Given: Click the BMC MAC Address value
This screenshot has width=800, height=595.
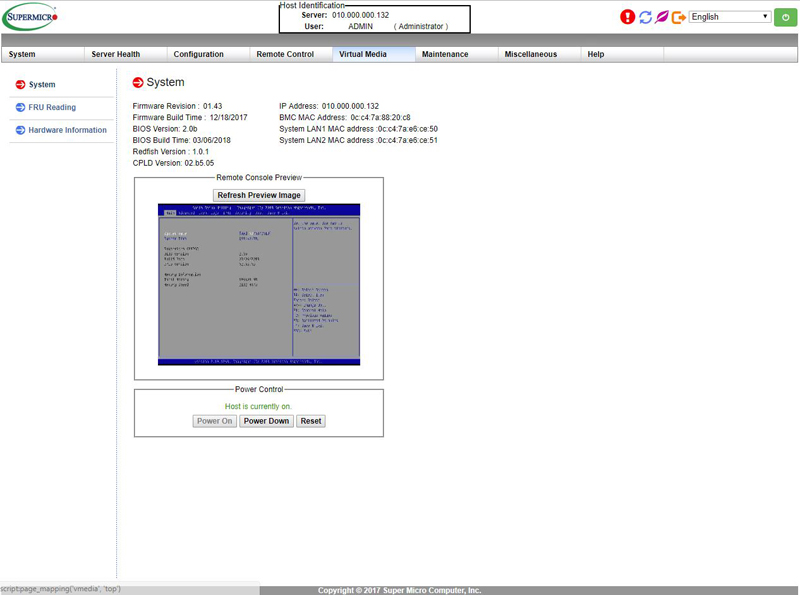Looking at the screenshot, I should (x=380, y=117).
